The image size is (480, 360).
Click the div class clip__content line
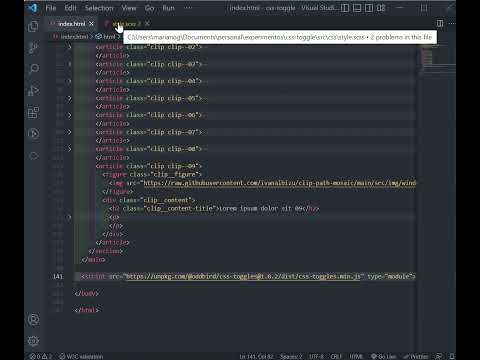[149, 200]
